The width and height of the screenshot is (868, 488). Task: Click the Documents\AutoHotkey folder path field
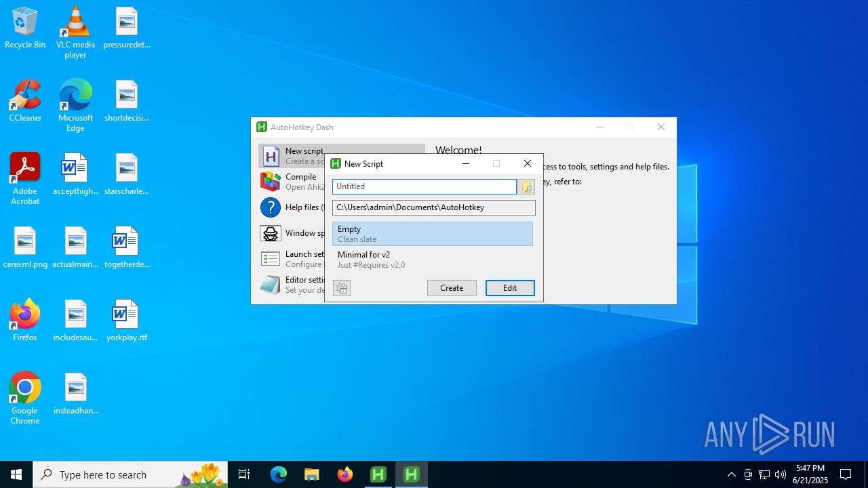click(x=434, y=207)
